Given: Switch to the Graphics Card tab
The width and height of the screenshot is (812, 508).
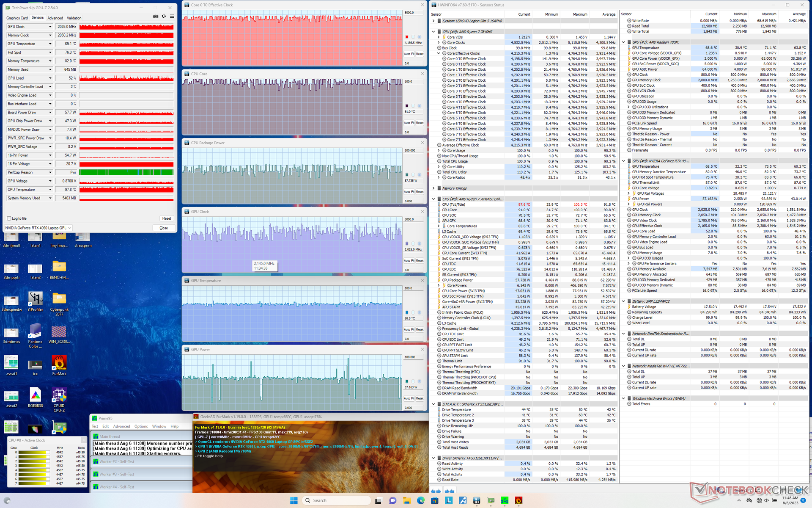Looking at the screenshot, I should coord(17,18).
